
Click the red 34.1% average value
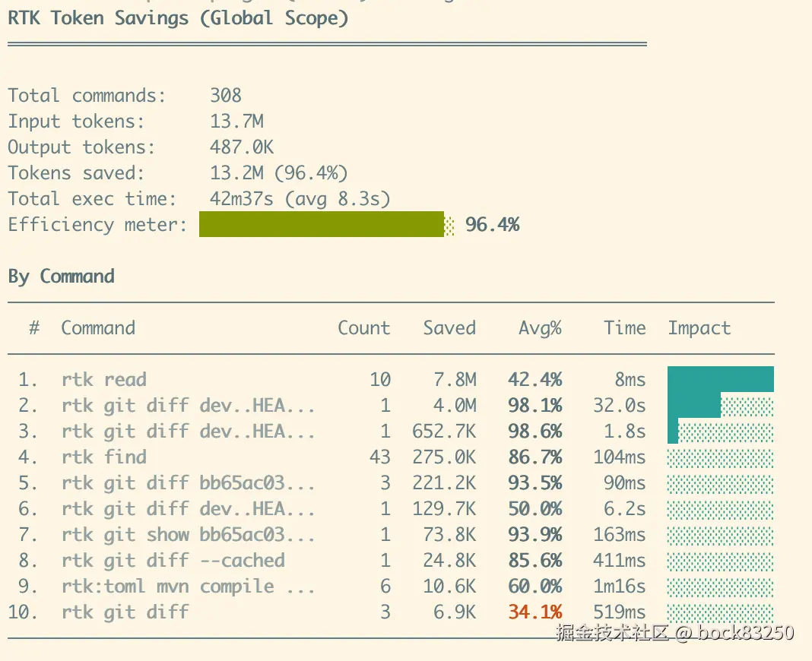click(535, 612)
